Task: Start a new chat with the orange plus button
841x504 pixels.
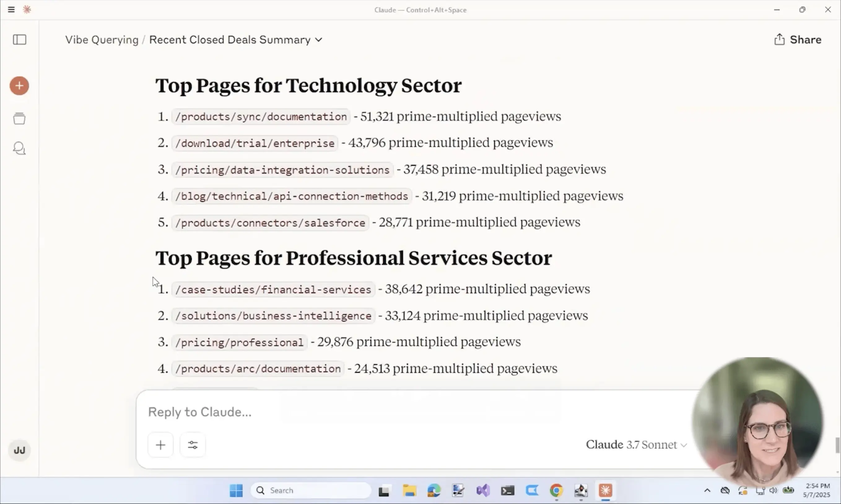Action: (20, 86)
